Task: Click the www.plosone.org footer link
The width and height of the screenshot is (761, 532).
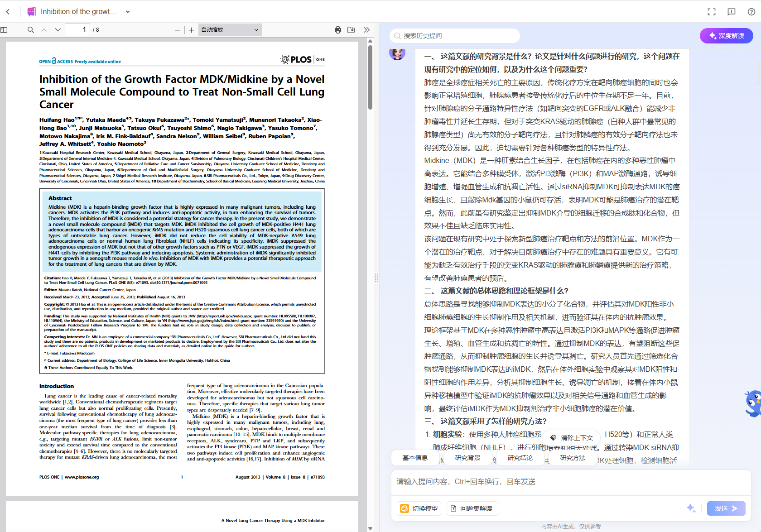Action: (x=82, y=477)
